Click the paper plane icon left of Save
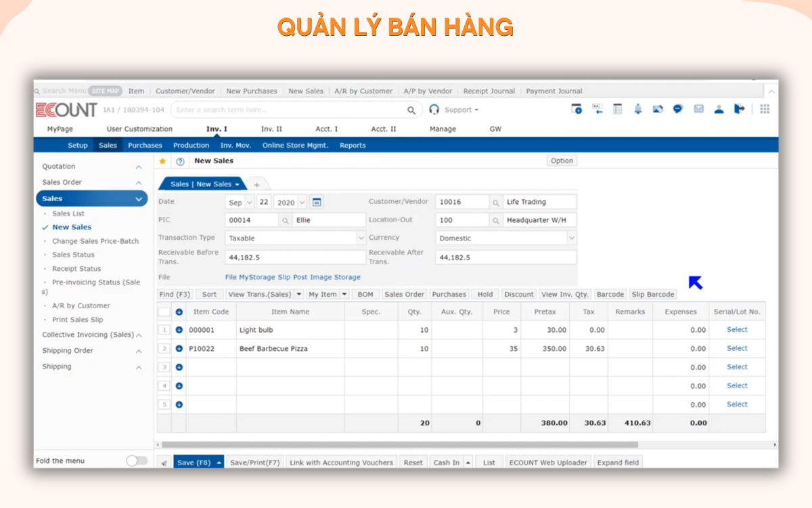The image size is (812, 508). coord(164,463)
